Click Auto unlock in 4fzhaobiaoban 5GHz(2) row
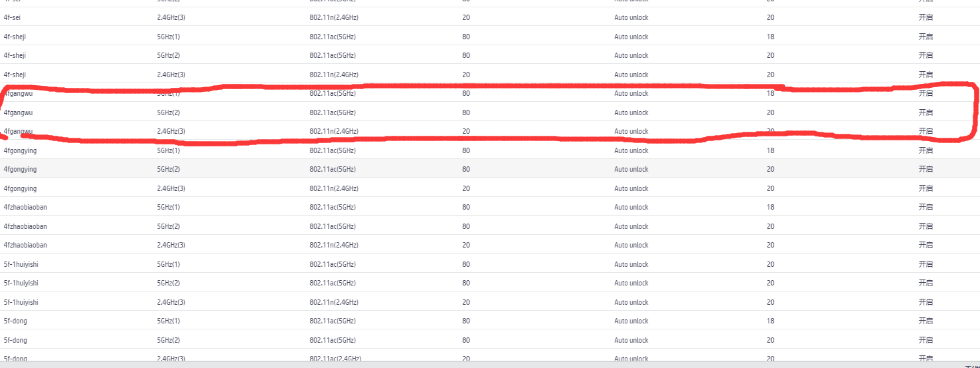This screenshot has width=980, height=368. tap(631, 226)
